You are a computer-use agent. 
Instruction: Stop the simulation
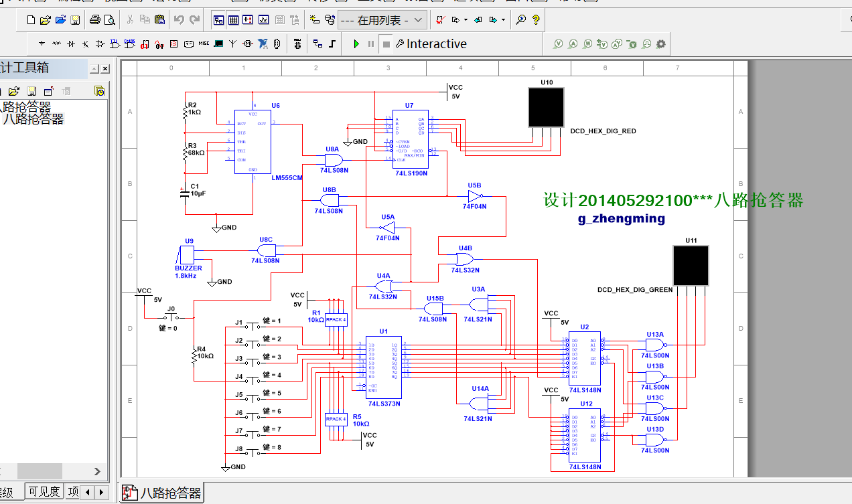coord(386,44)
